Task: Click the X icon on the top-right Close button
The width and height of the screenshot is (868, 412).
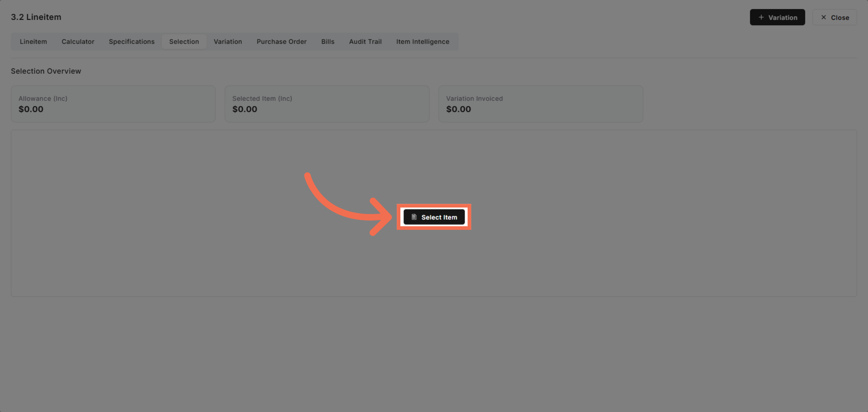Action: (824, 17)
